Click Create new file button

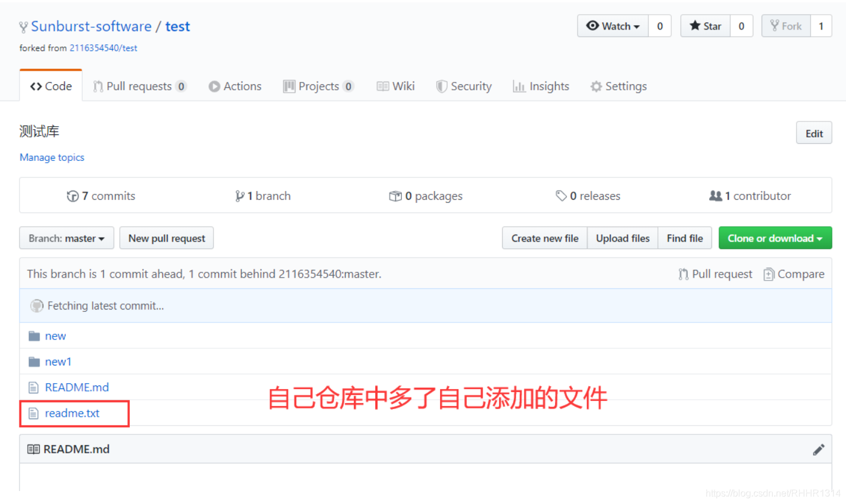click(545, 238)
